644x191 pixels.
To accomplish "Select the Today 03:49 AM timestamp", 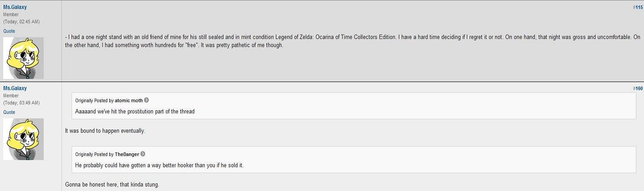I will [x=21, y=103].
